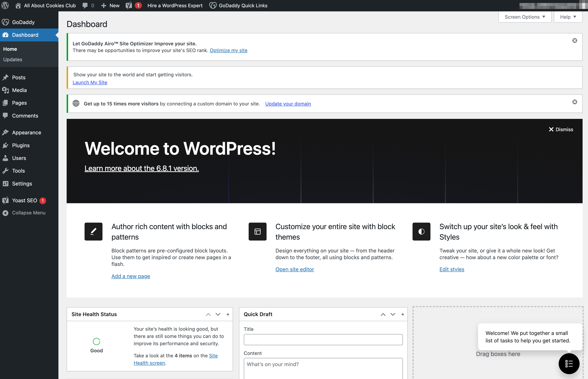Open the Settings menu label

22,184
